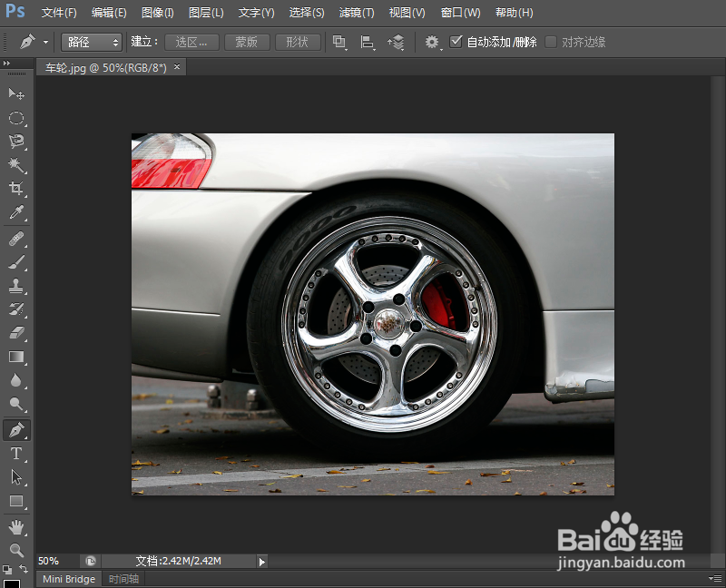Click the 形状 button
The width and height of the screenshot is (726, 588).
pos(298,42)
